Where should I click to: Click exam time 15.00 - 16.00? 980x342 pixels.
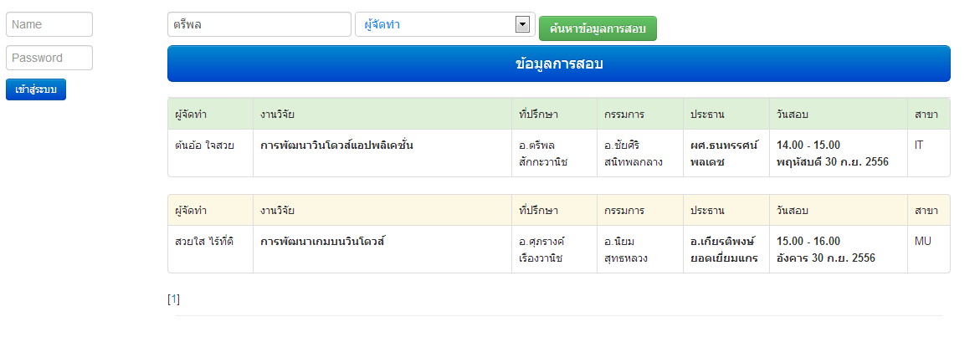(x=808, y=242)
